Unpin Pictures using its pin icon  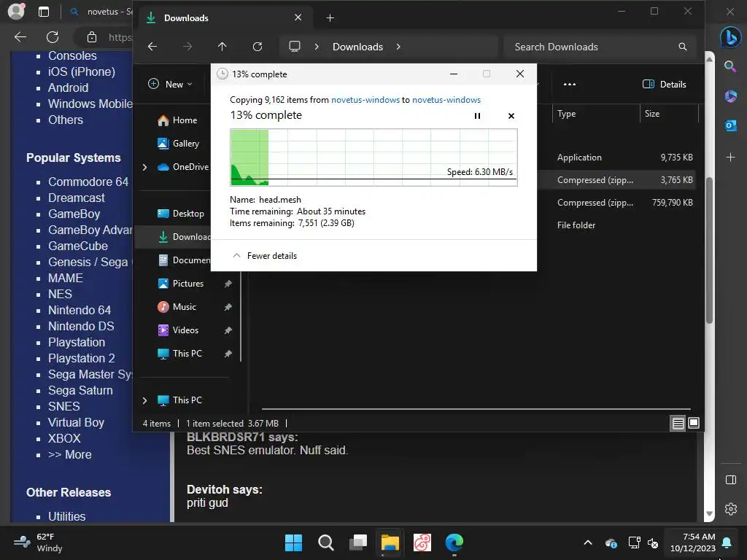pos(228,284)
